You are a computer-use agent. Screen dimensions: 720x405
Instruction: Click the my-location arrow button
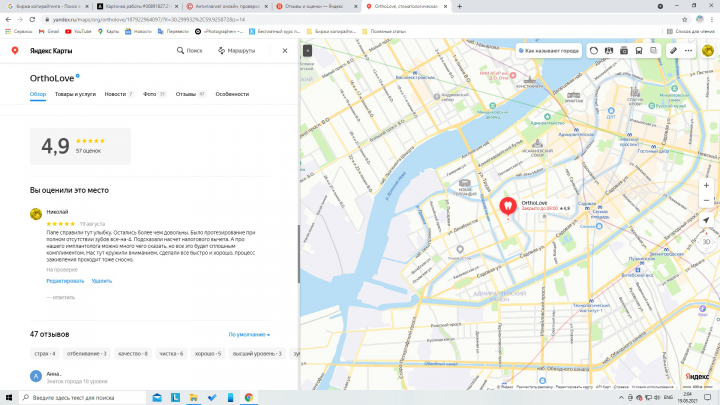pyautogui.click(x=706, y=220)
